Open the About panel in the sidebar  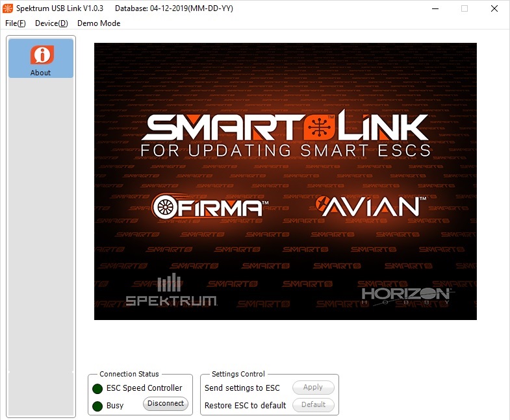click(40, 59)
